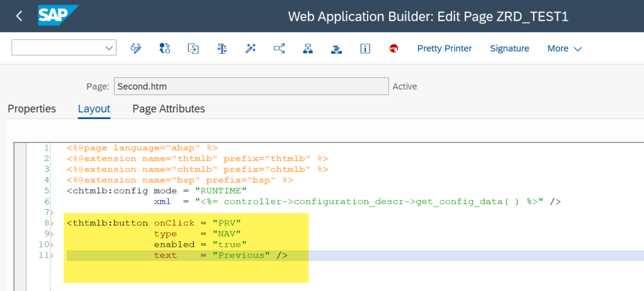Click the Pretty Printer button
Viewport: 644px width, 291px height.
pos(444,48)
